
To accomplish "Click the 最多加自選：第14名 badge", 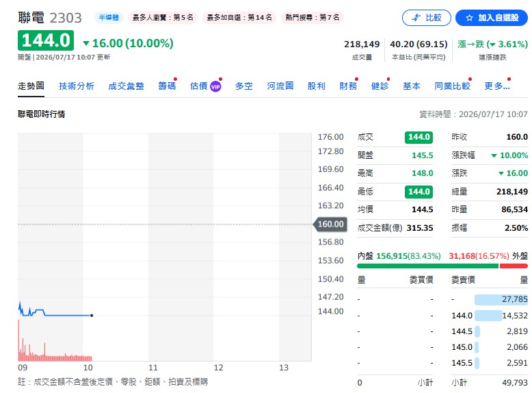I will [x=239, y=17].
